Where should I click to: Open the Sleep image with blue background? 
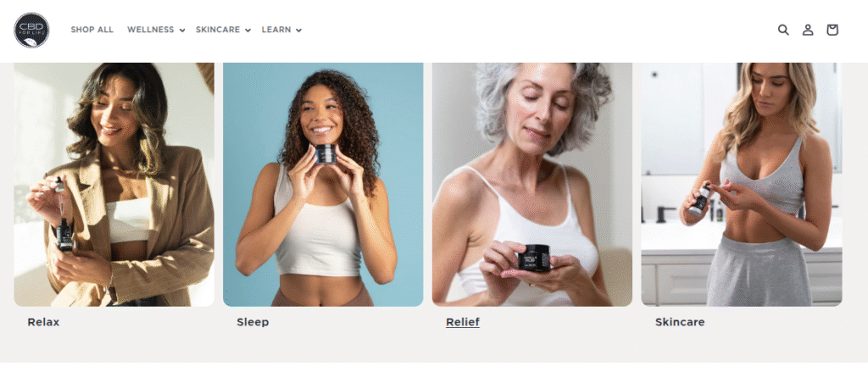pos(323,184)
